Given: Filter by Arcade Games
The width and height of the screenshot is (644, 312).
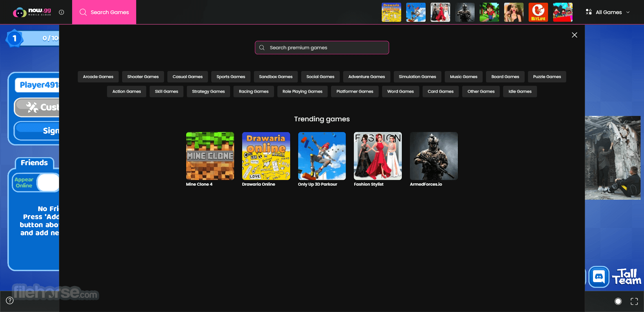Looking at the screenshot, I should click(98, 77).
